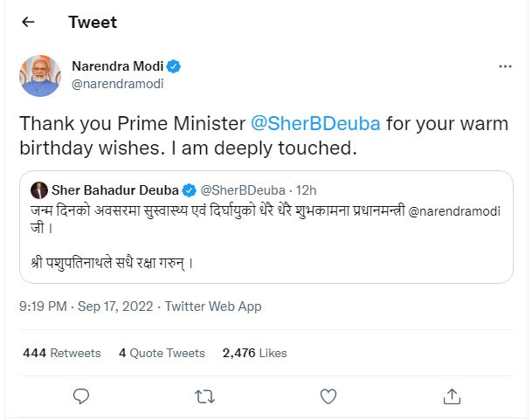Click the retweet arrows icon
532x420 pixels.
point(204,396)
